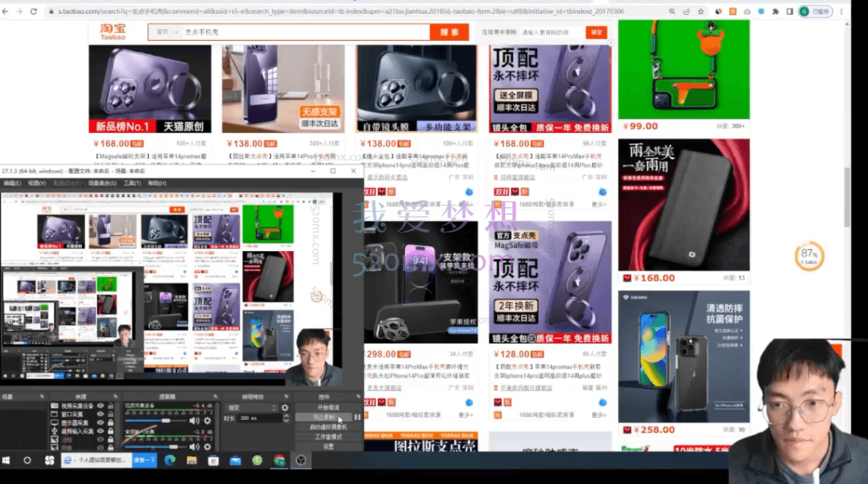
Task: Open OBS 编辑(E) menu
Action: tap(12, 183)
